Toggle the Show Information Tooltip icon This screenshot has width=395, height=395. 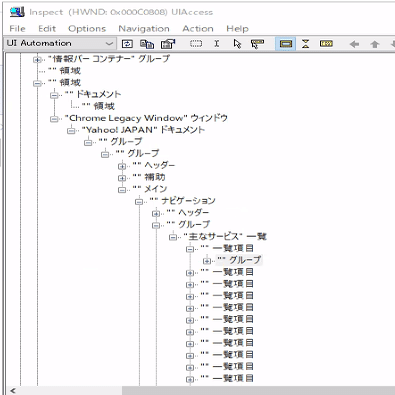click(x=326, y=44)
